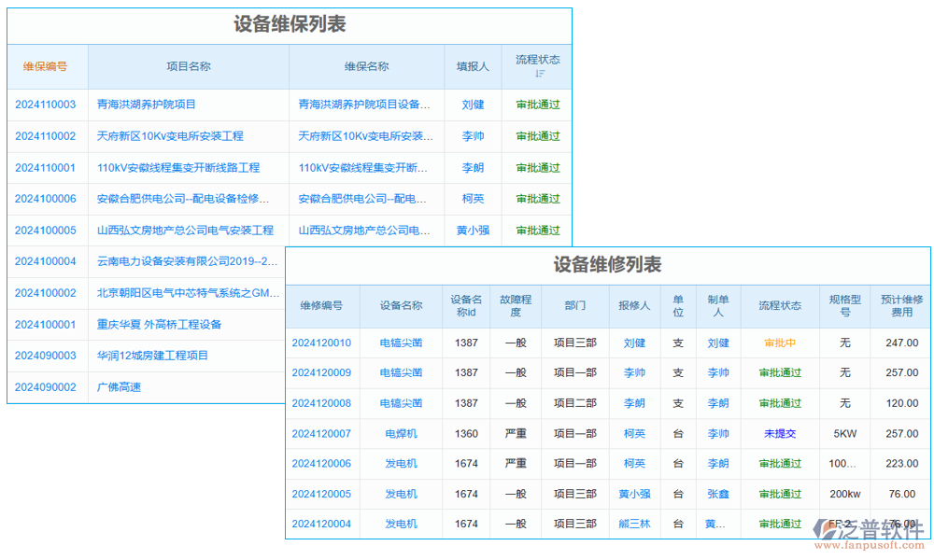934x560 pixels.
Task: Open repair record 2024120010
Action: click(321, 343)
